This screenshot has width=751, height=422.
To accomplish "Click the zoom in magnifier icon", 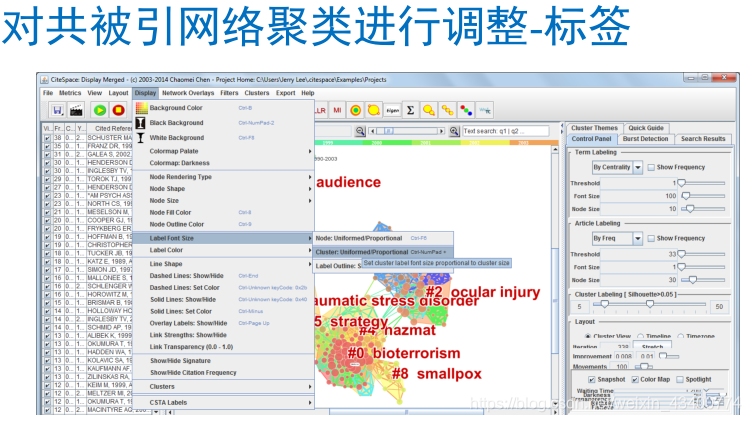I will click(454, 131).
